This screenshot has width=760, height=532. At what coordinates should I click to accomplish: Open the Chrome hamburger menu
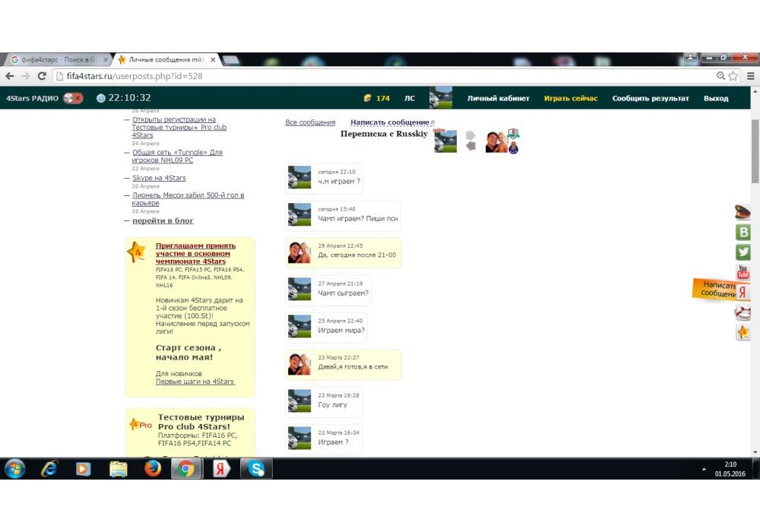click(750, 76)
